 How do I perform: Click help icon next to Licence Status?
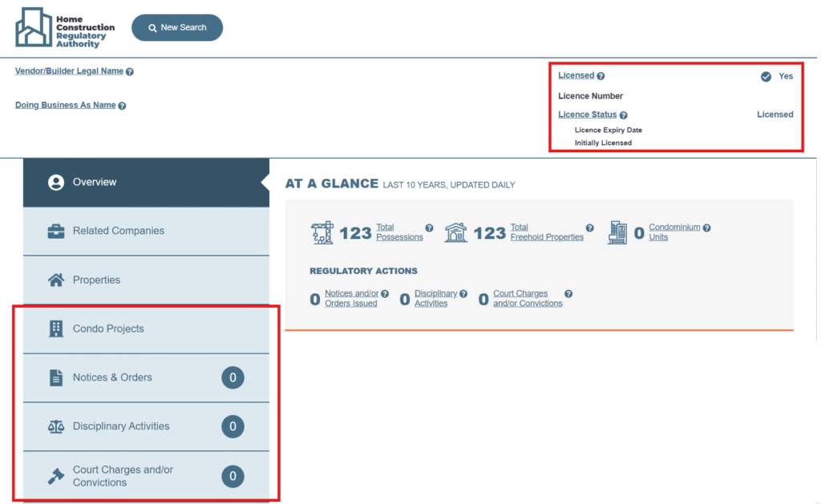[x=623, y=115]
